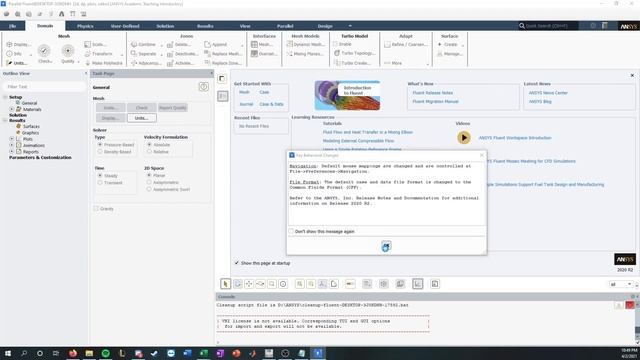Image resolution: width=640 pixels, height=360 pixels.
Task: Select Transient time option
Action: [100, 183]
